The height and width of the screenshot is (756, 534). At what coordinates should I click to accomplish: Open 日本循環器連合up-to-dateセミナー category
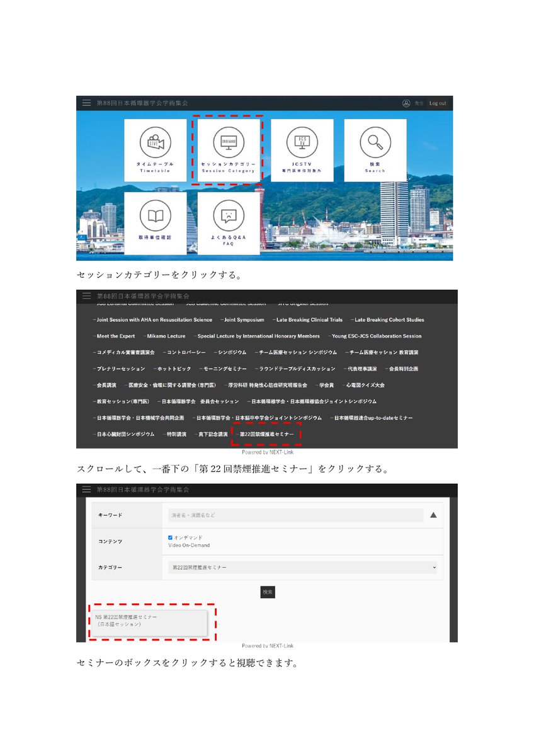click(372, 418)
